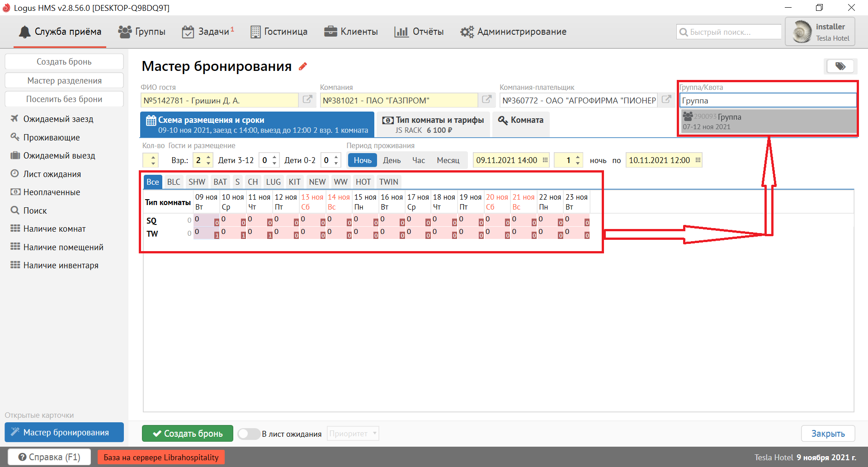868x467 pixels.
Task: Click the quick search field
Action: point(729,32)
